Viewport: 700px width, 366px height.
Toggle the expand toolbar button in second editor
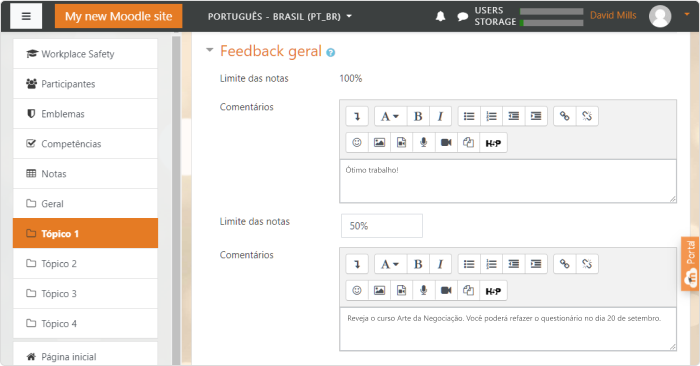coord(357,264)
